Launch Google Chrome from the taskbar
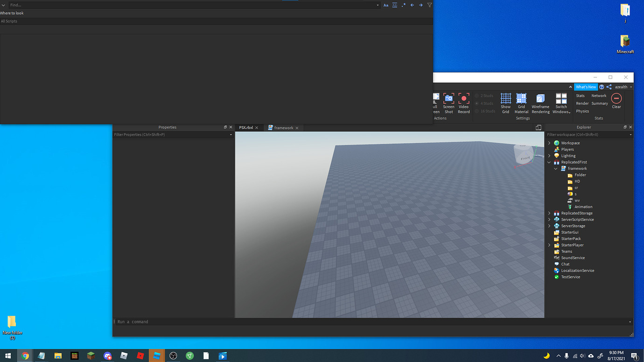 (25, 355)
